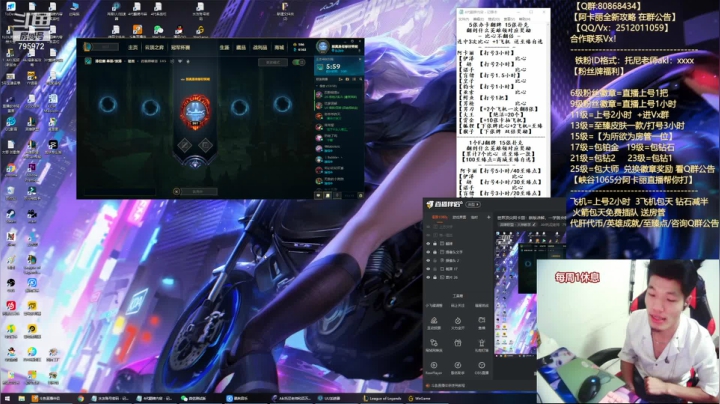This screenshot has height=404, width=720.
Task: Open summoner spell diamond icon in lobby
Action: 205,146
